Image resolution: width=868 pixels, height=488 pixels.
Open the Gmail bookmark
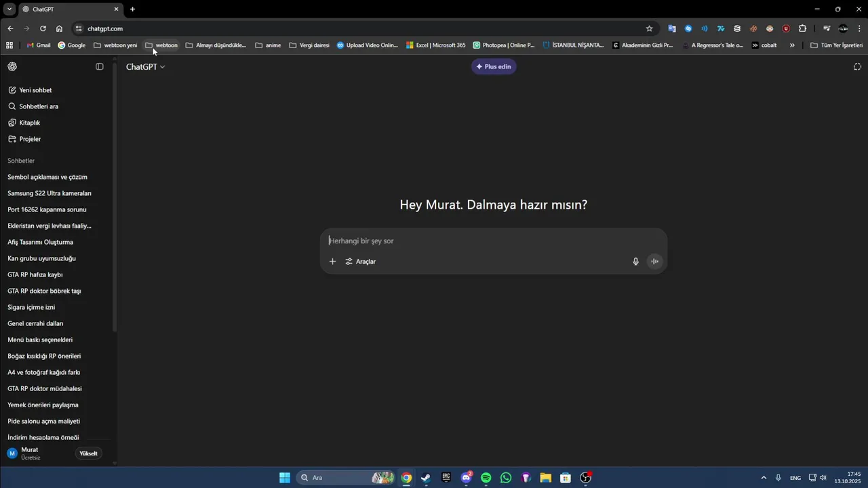pos(38,45)
